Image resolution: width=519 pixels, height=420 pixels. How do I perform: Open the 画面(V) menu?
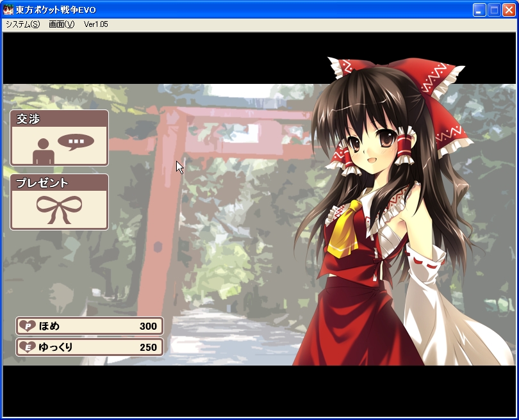(x=62, y=24)
